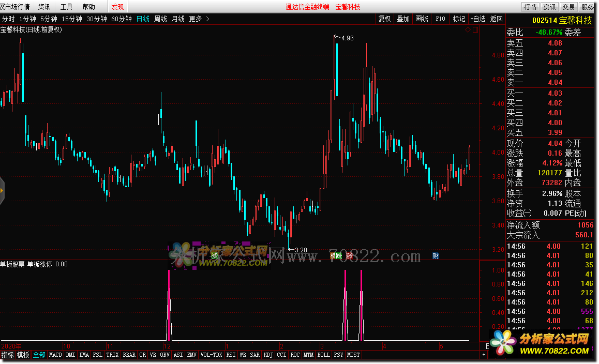599x364 pixels.
Task: Click the 净流入额 1056 row
Action: pos(550,225)
